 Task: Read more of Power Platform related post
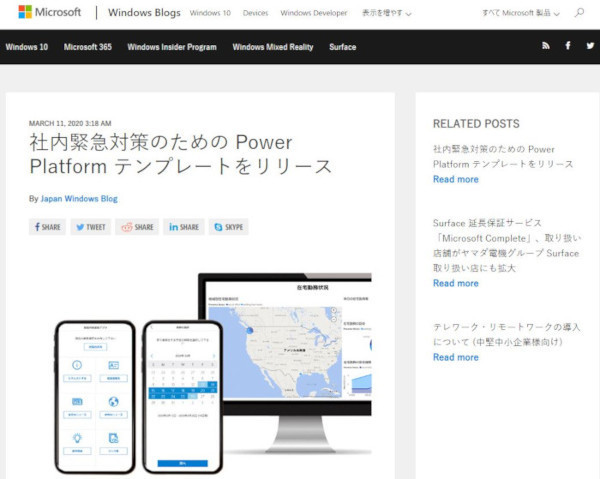(x=456, y=179)
